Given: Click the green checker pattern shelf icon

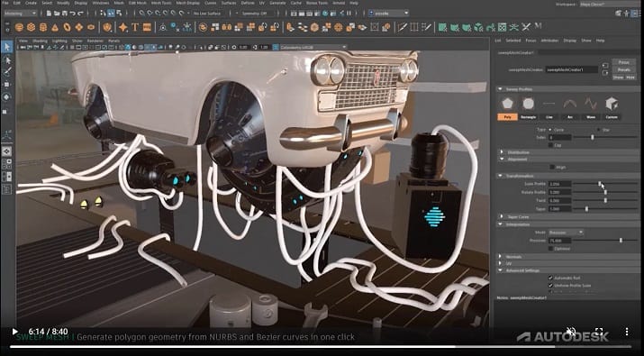Looking at the screenshot, I should [x=502, y=28].
